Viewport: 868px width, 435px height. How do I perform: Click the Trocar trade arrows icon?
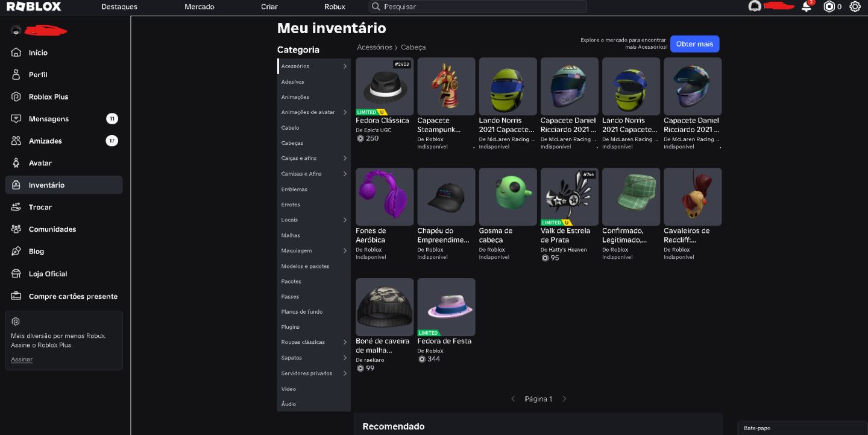point(16,207)
